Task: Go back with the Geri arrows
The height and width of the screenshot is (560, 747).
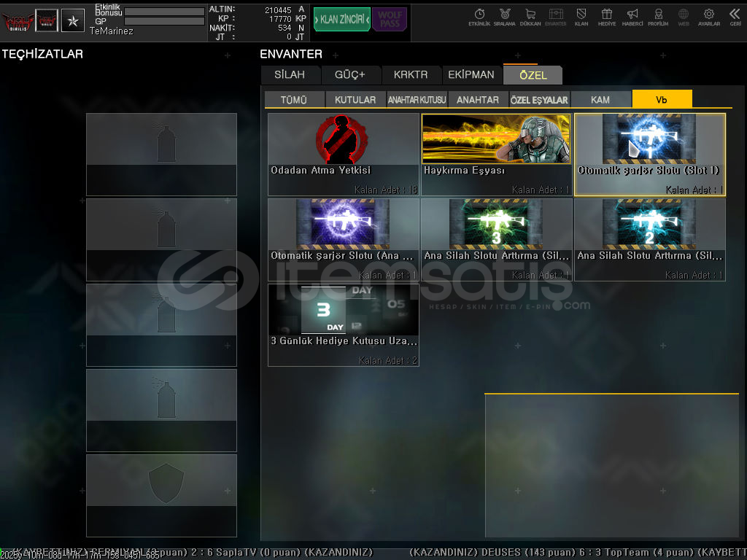Action: click(x=735, y=17)
